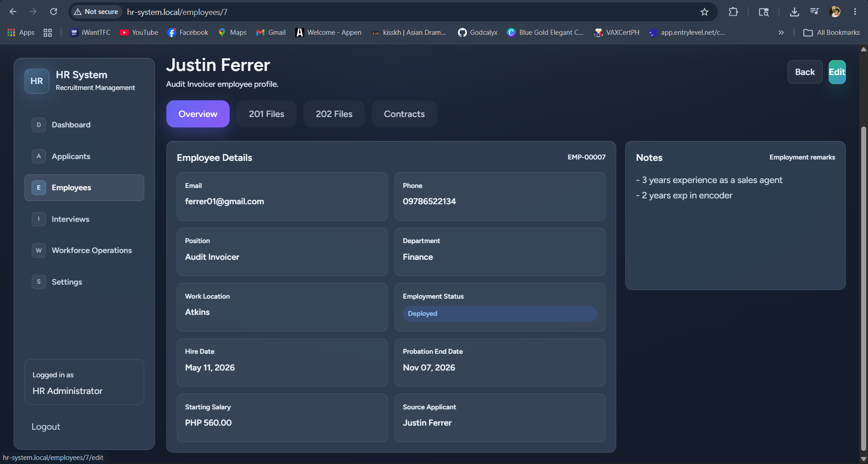Click the HR Administrator logged-in label

67,391
